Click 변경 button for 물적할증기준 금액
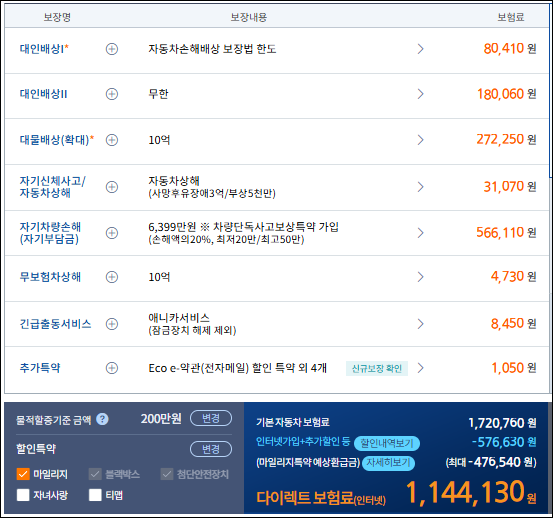 point(211,419)
